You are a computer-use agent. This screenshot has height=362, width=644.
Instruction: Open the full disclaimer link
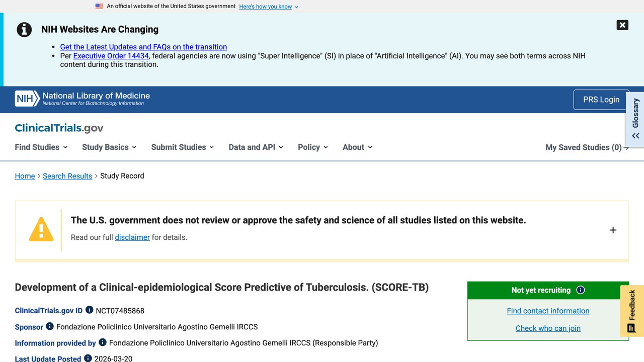point(132,237)
